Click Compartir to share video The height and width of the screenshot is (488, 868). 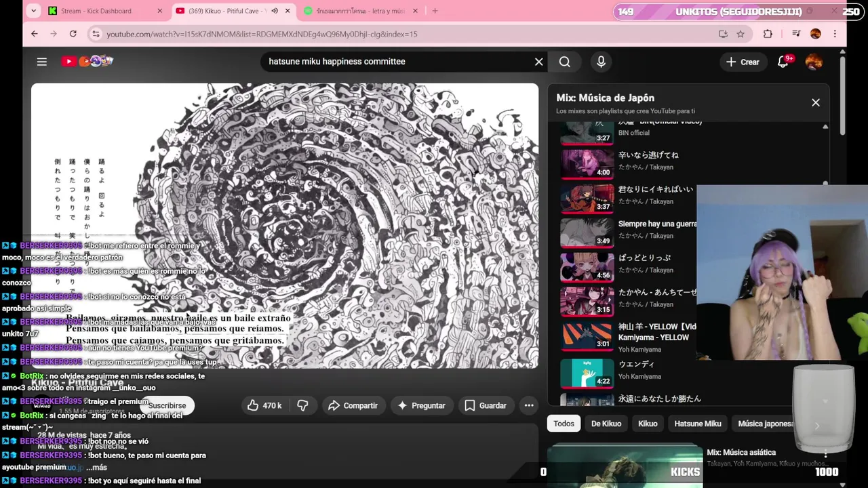(x=353, y=405)
